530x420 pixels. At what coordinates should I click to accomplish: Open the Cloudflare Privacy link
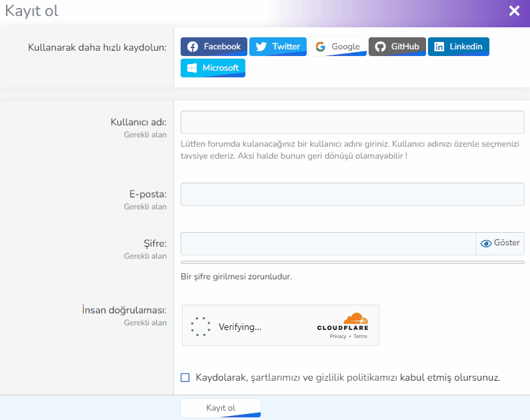click(338, 337)
